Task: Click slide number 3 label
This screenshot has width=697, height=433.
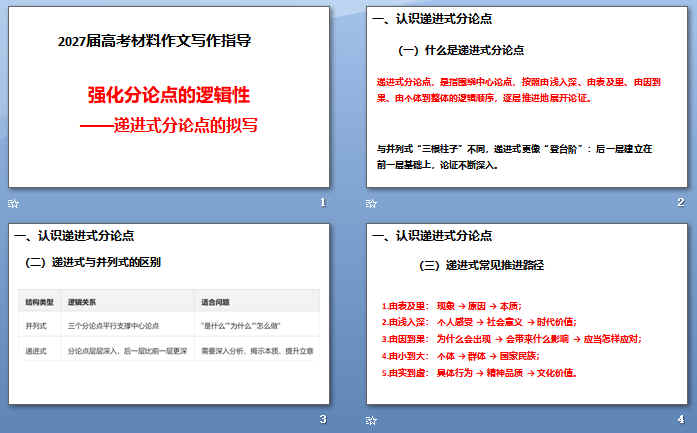Action: click(323, 419)
